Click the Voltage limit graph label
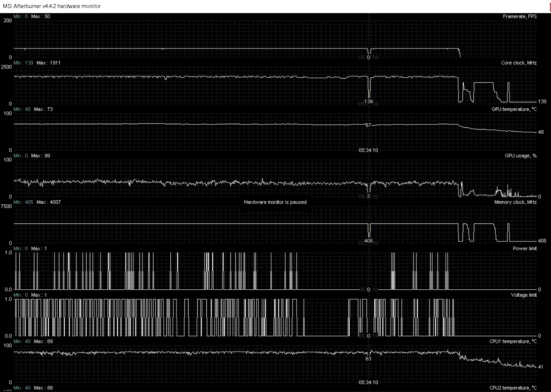The width and height of the screenshot is (551, 392). tap(523, 295)
